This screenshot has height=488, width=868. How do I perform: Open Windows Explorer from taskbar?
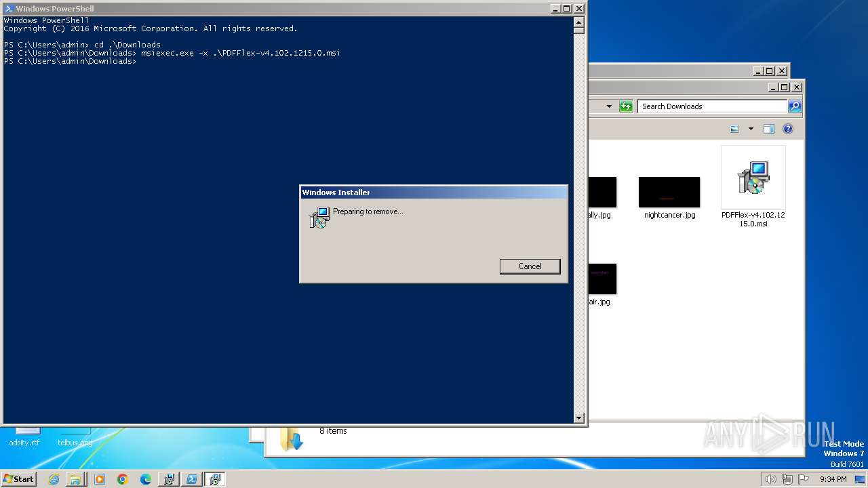[75, 479]
